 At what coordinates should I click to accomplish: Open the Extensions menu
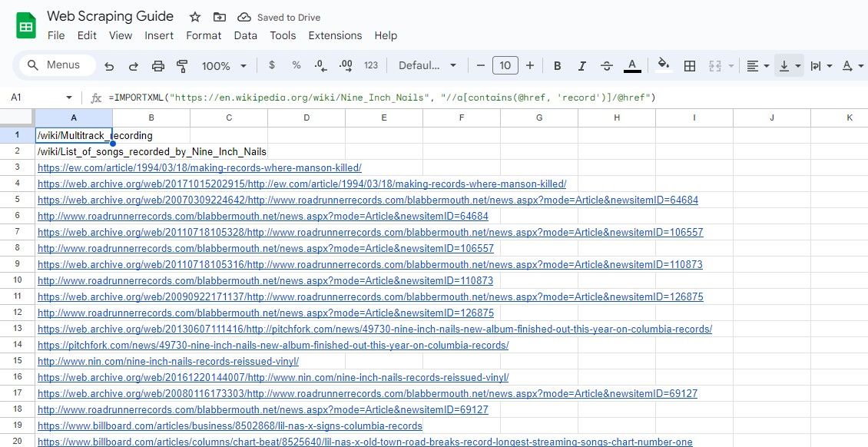tap(335, 35)
